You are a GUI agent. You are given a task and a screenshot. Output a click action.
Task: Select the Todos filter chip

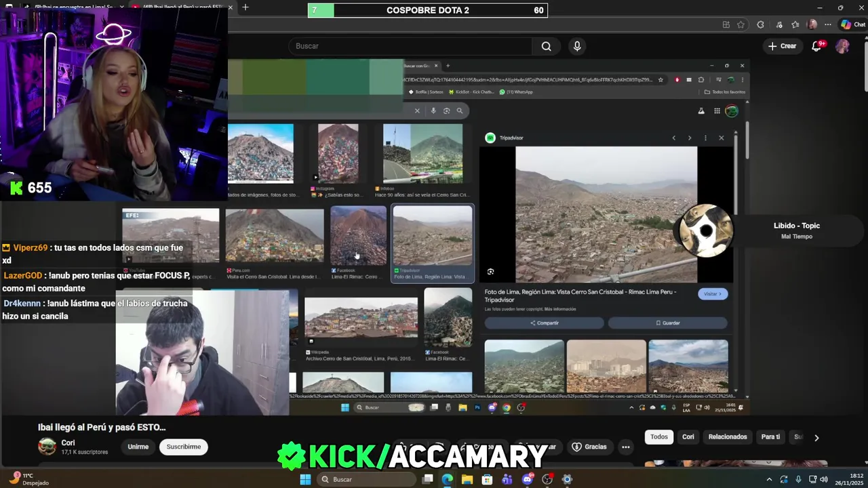[659, 437]
